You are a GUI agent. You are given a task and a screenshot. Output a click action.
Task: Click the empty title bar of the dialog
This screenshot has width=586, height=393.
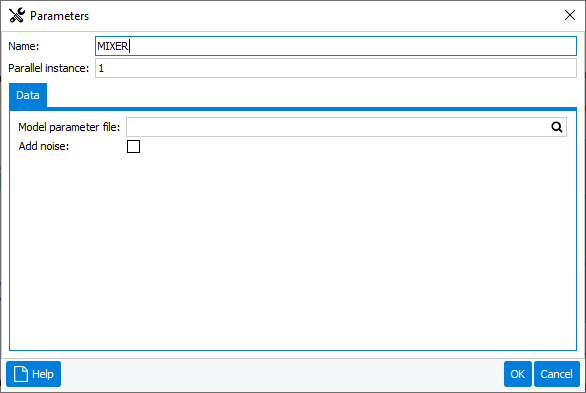[x=325, y=15]
